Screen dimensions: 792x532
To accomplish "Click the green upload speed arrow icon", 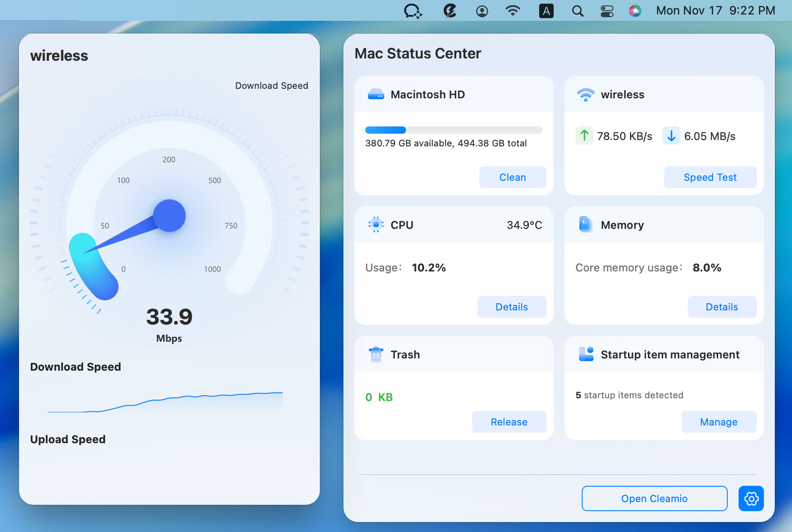I will (584, 135).
